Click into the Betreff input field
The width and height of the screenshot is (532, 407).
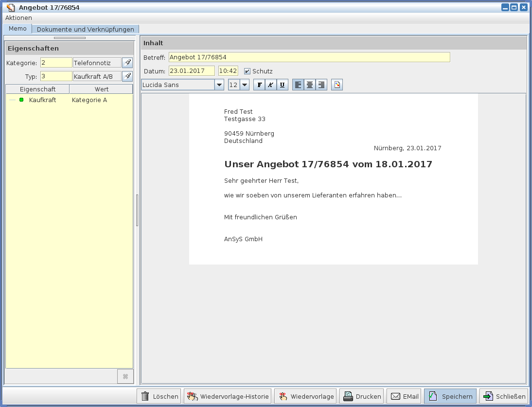point(309,57)
